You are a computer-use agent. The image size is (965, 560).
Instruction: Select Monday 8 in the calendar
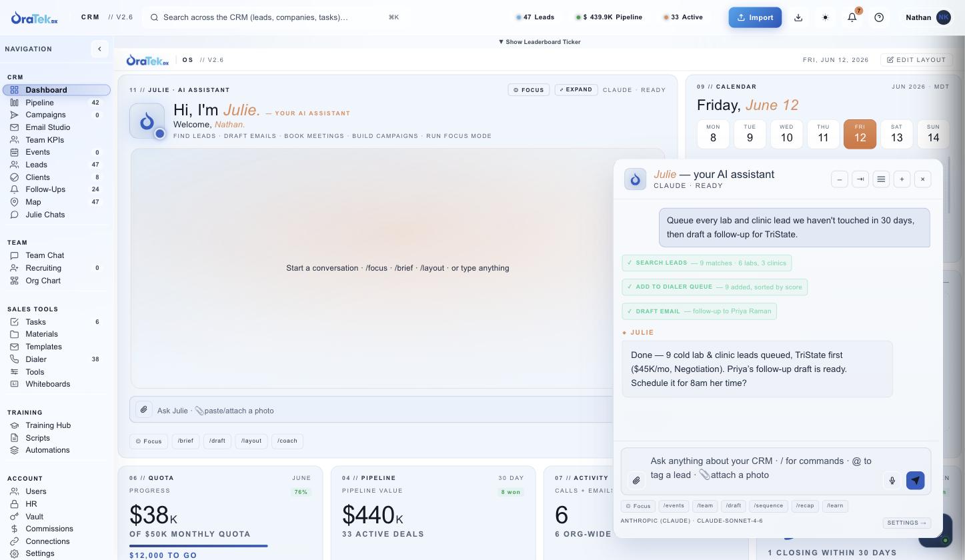713,134
